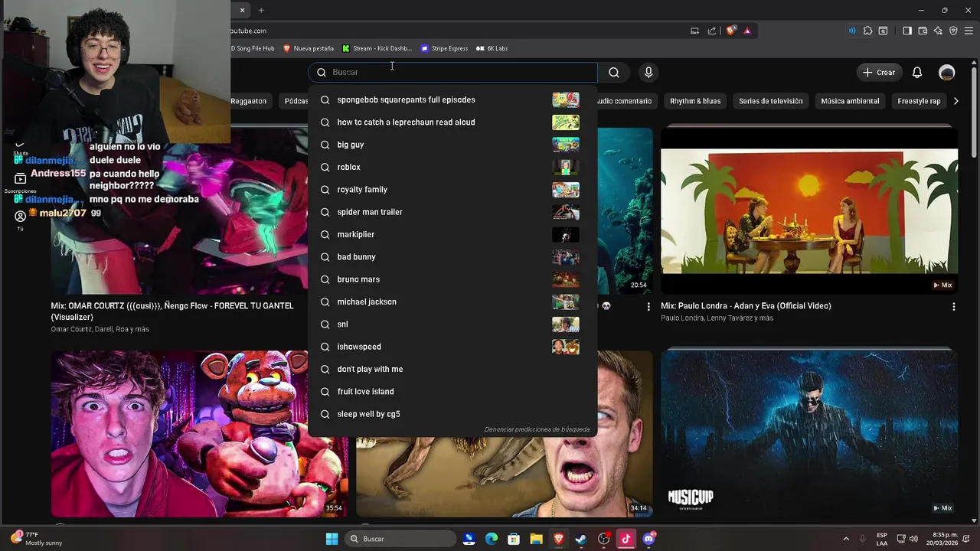Open the browser extensions puzzle icon

click(x=867, y=31)
